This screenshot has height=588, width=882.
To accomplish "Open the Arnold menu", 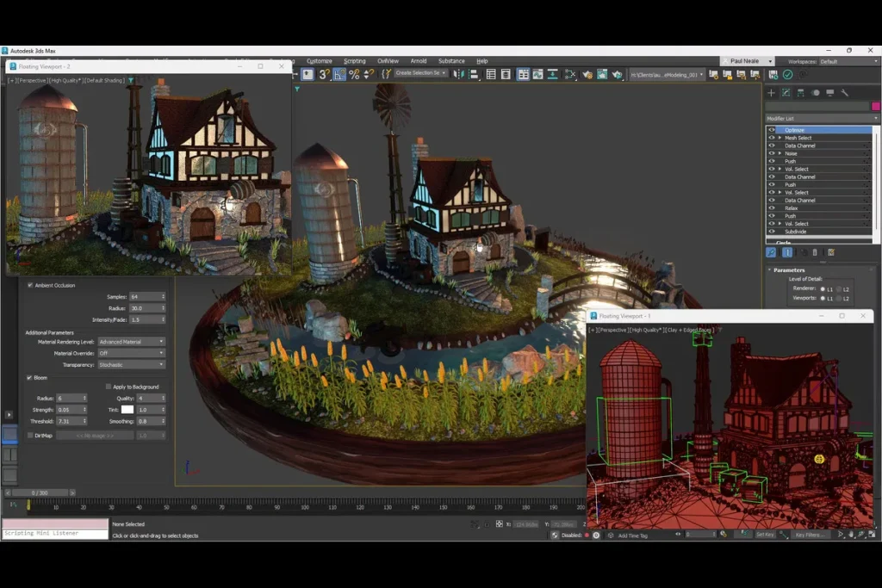I will [x=419, y=61].
